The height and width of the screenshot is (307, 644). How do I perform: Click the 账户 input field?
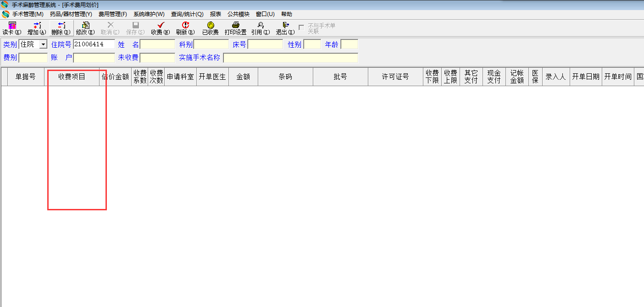(x=94, y=58)
